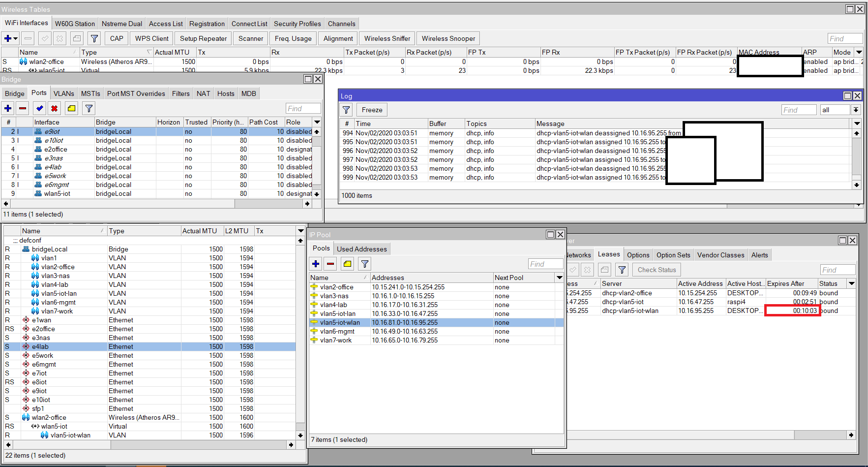
Task: Open the Option Sets tab in DHCP window
Action: [x=673, y=255]
